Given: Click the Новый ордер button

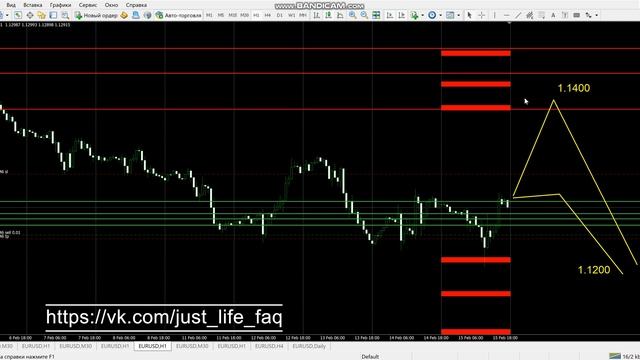Looking at the screenshot, I should click(x=96, y=15).
